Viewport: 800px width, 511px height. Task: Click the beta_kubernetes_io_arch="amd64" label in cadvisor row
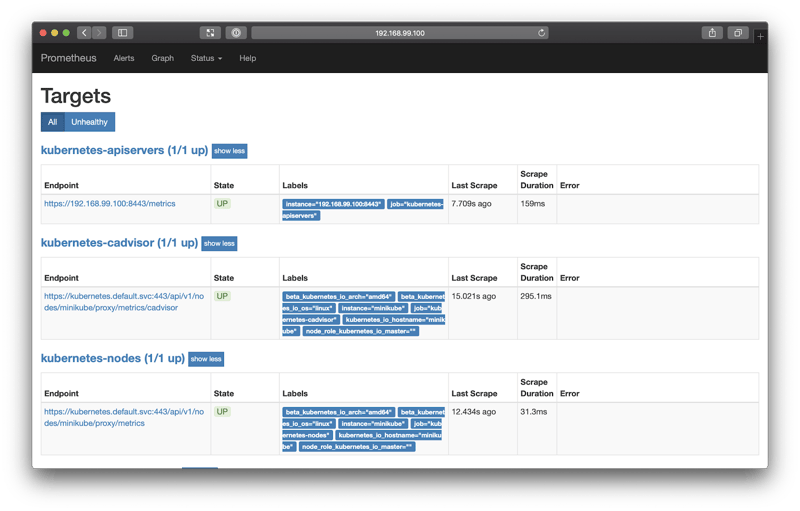pyautogui.click(x=338, y=296)
